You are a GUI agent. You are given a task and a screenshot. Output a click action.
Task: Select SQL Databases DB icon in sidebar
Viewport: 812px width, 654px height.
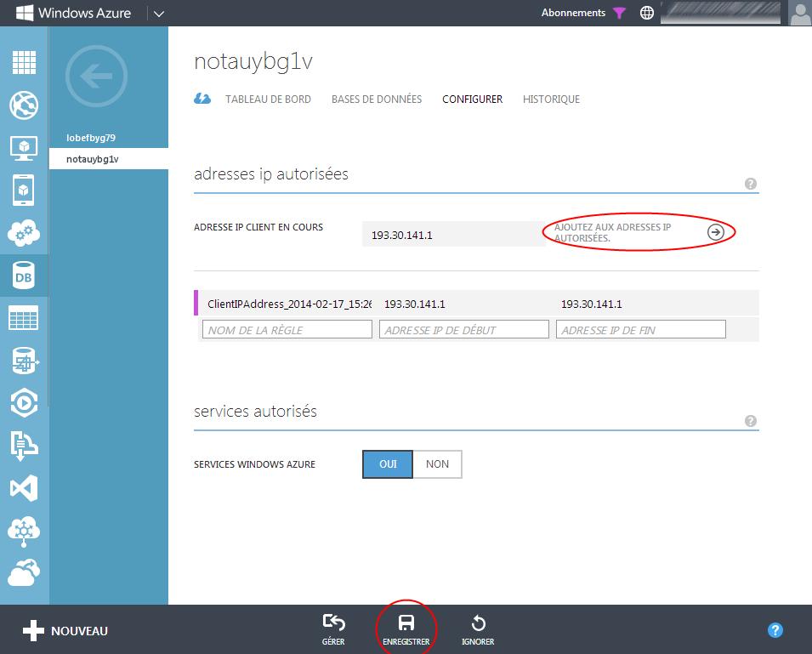point(25,276)
